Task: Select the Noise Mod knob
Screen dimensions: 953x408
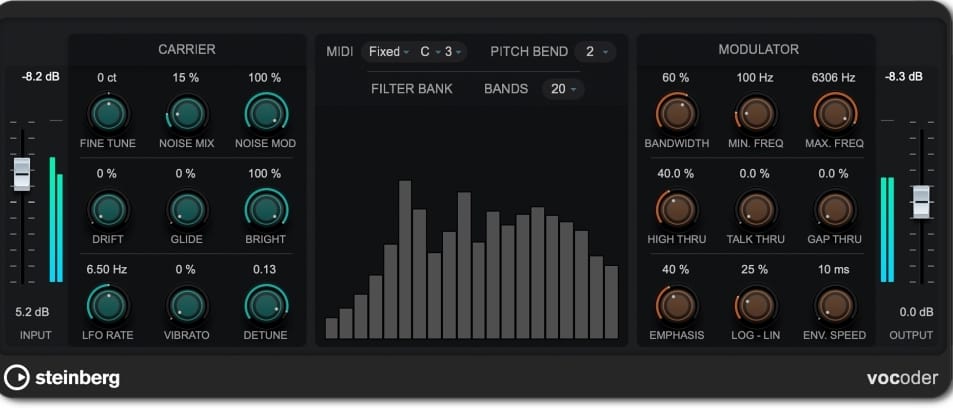Action: pos(265,114)
